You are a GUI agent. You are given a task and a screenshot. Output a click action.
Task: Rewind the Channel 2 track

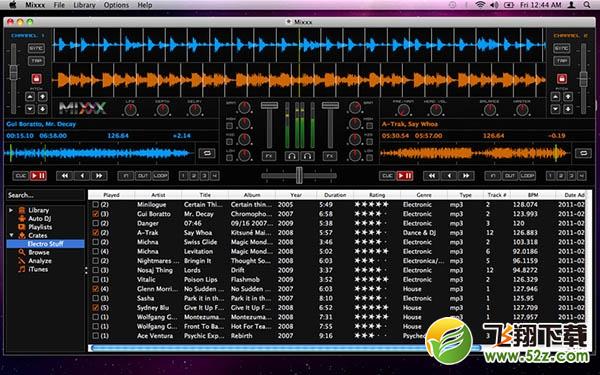432,176
